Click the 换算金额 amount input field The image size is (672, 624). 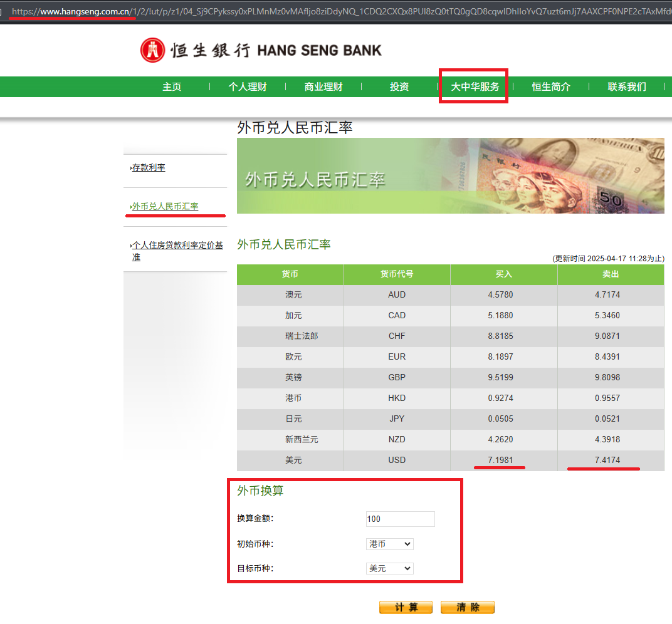(x=400, y=519)
